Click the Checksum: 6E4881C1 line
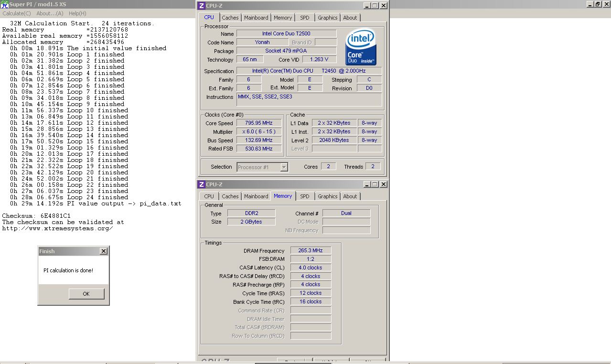Viewport: 611px width, 364px height. pos(36,216)
